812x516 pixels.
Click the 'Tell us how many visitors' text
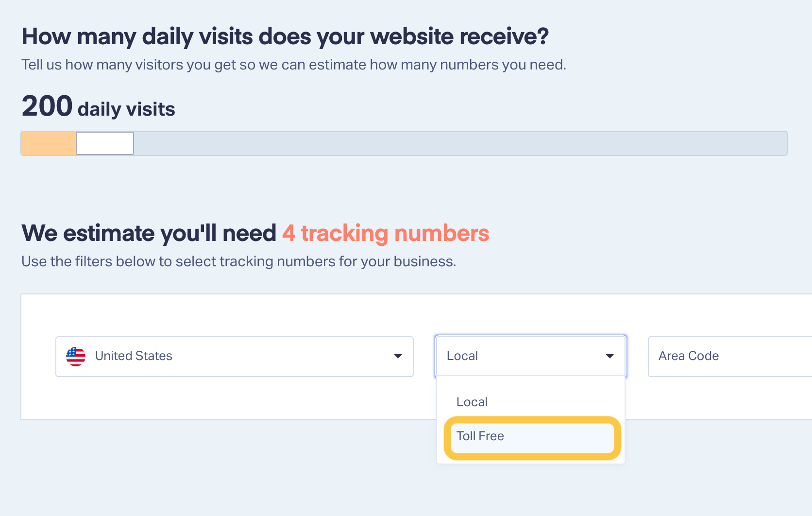point(294,65)
